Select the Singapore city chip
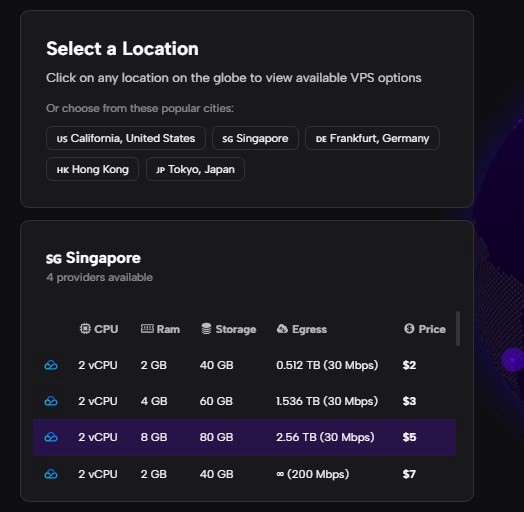The height and width of the screenshot is (512, 524). [255, 138]
